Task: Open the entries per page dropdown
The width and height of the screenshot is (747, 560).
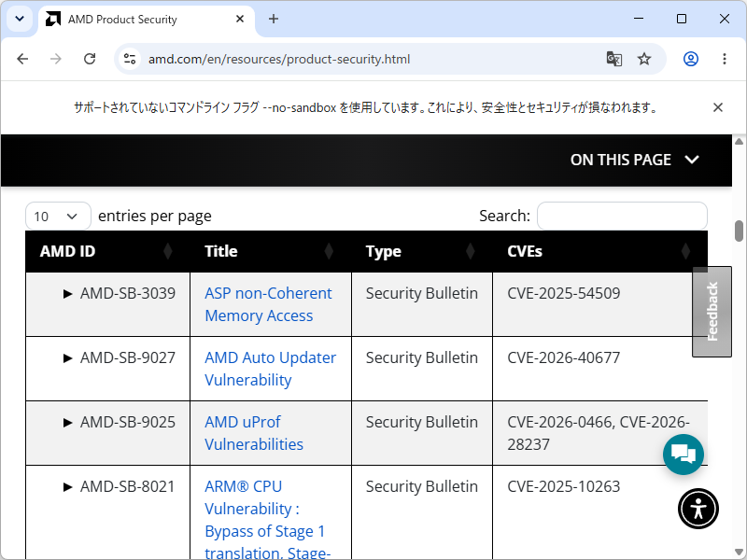Action: tap(58, 217)
